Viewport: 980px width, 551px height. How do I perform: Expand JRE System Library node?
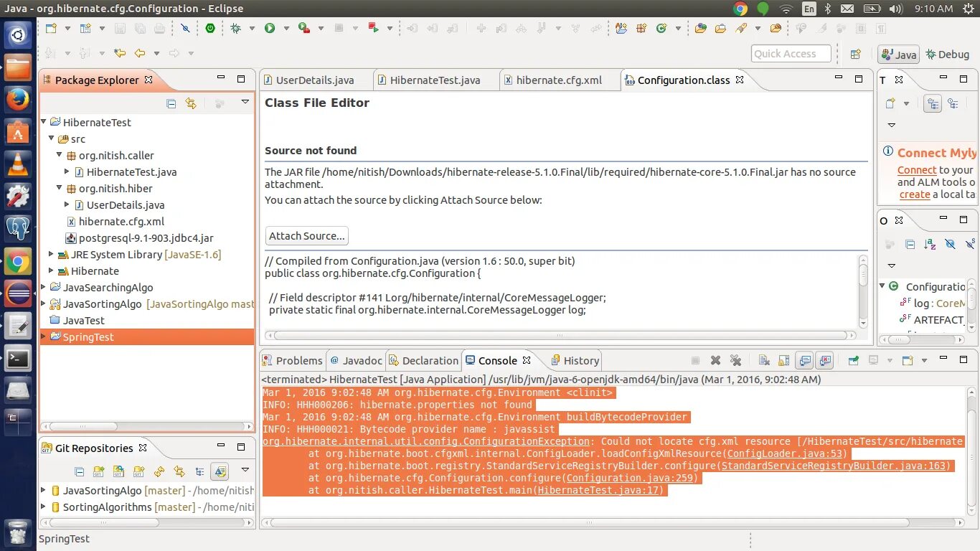click(x=51, y=254)
